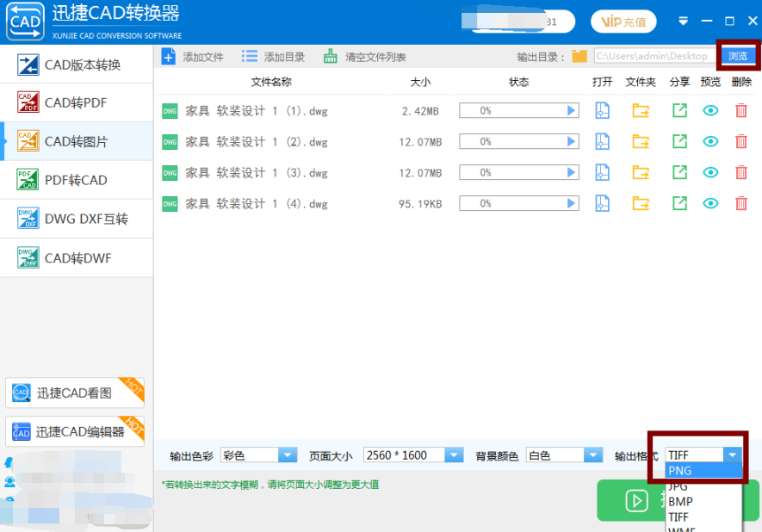The width and height of the screenshot is (762, 532).
Task: Share file 家具 软装设计 1 (1).dwg
Action: pyautogui.click(x=679, y=111)
